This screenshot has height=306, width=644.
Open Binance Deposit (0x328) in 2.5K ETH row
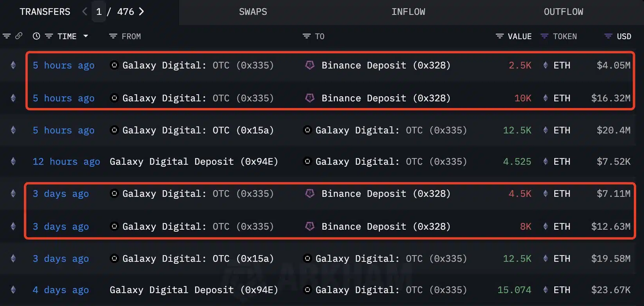coord(386,65)
